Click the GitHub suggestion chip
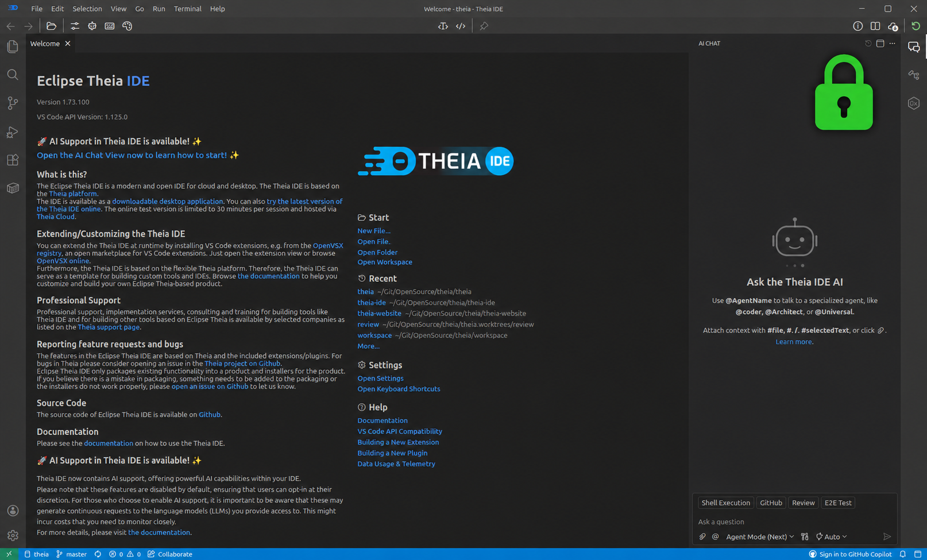The height and width of the screenshot is (560, 927). [x=771, y=503]
